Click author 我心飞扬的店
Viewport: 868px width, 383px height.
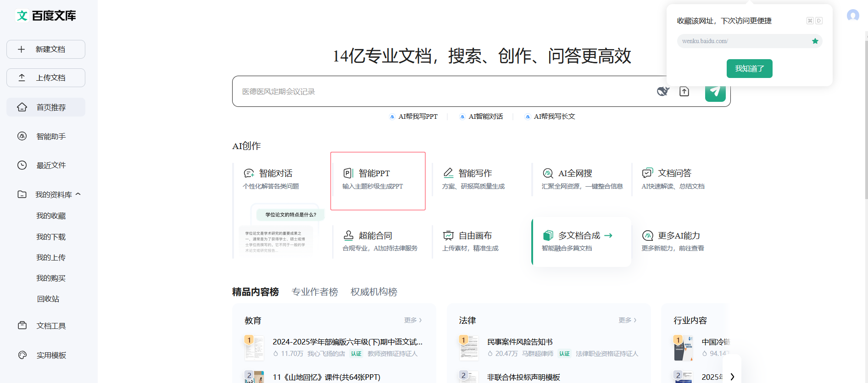pyautogui.click(x=326, y=354)
